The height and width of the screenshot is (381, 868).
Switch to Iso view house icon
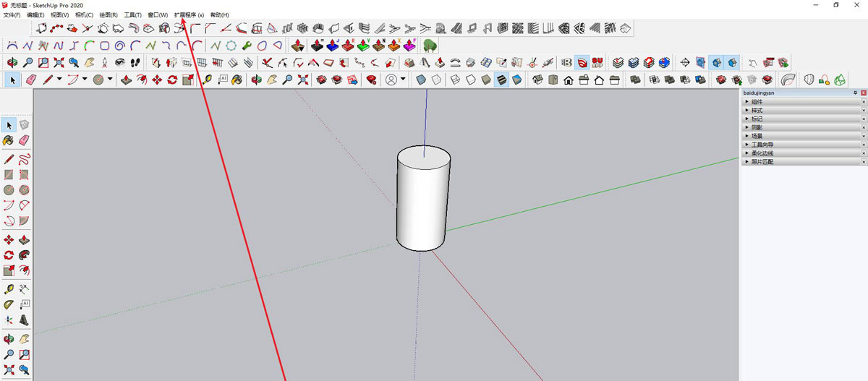537,80
